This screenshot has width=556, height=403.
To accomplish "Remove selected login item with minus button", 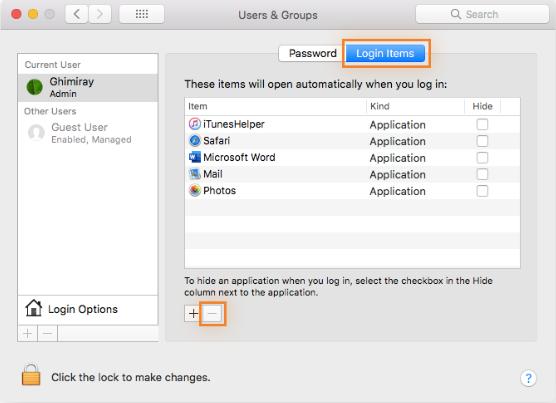I will pyautogui.click(x=212, y=314).
